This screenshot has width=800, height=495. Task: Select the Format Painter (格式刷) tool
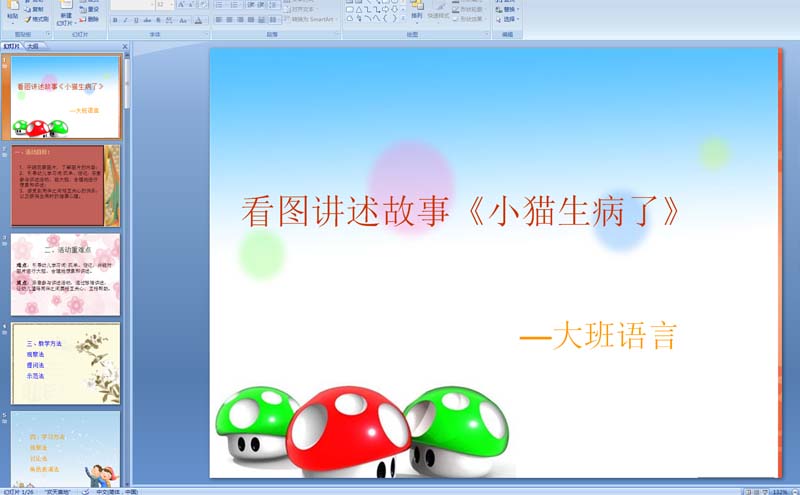click(36, 19)
